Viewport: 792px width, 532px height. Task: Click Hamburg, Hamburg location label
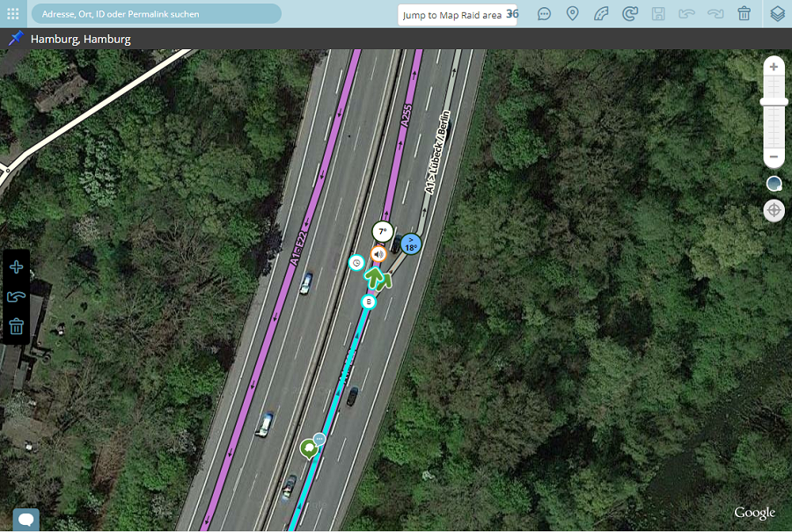pos(81,39)
